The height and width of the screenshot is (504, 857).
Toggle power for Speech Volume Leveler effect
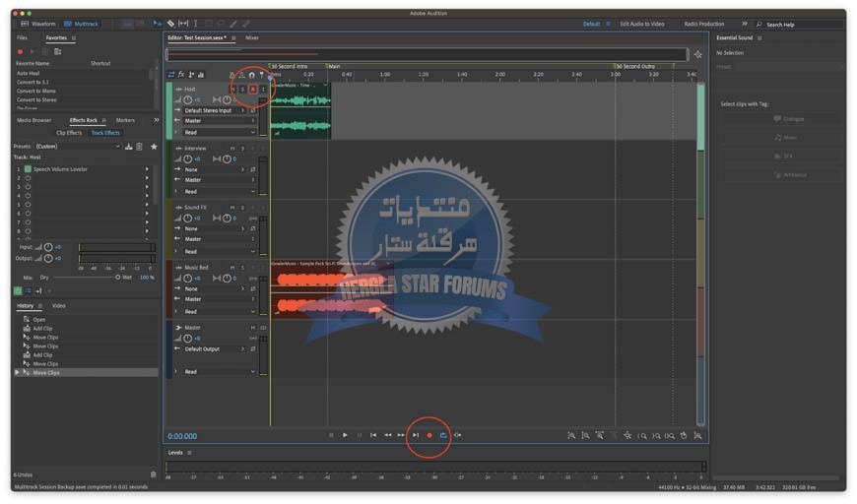click(28, 169)
